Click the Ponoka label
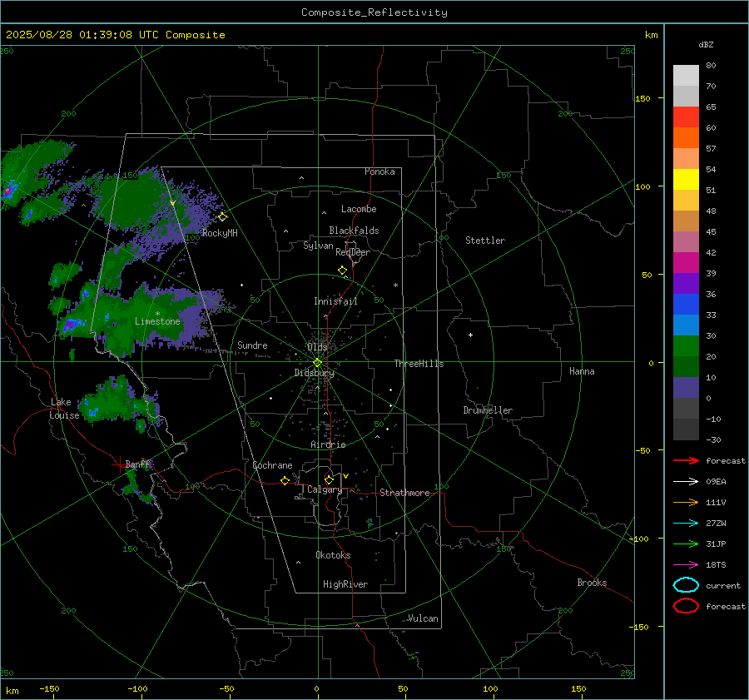 379,171
